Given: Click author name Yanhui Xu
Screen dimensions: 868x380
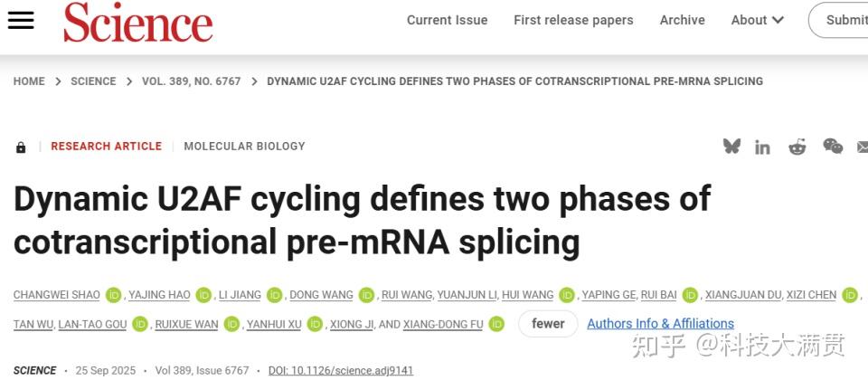Looking at the screenshot, I should (x=275, y=324).
